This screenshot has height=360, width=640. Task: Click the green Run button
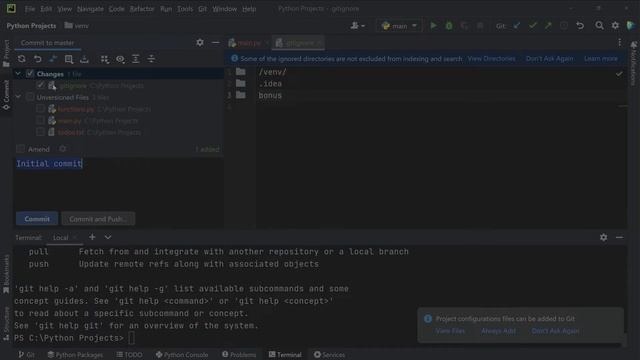click(433, 26)
